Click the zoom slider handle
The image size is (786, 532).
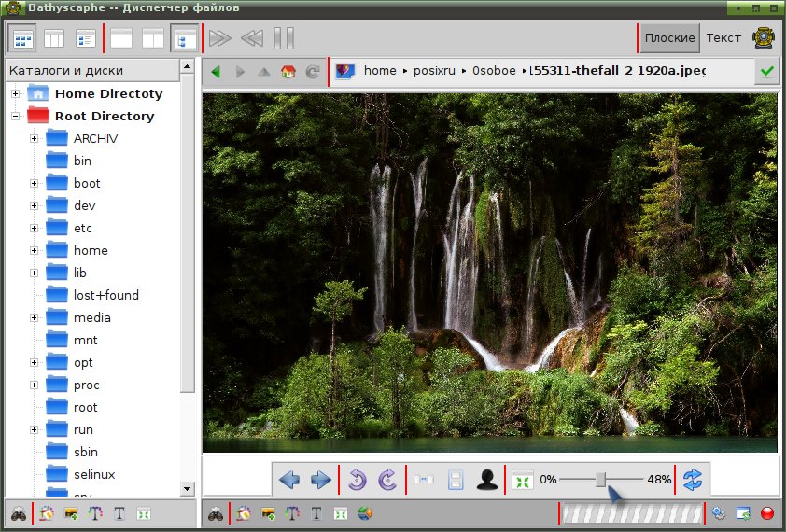click(601, 480)
